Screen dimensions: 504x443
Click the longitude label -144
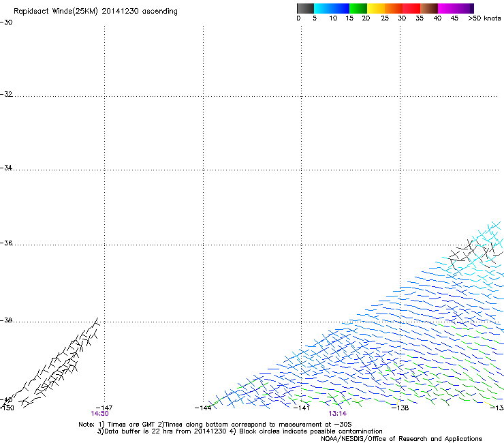pyautogui.click(x=203, y=408)
